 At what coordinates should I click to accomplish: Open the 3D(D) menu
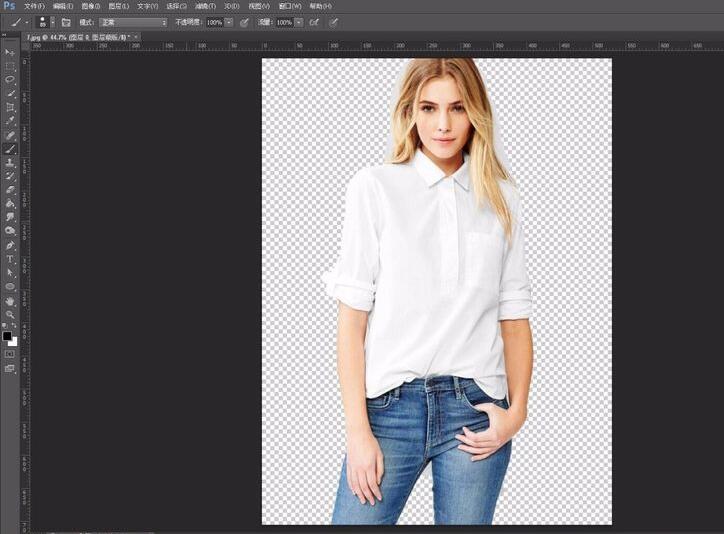click(232, 6)
